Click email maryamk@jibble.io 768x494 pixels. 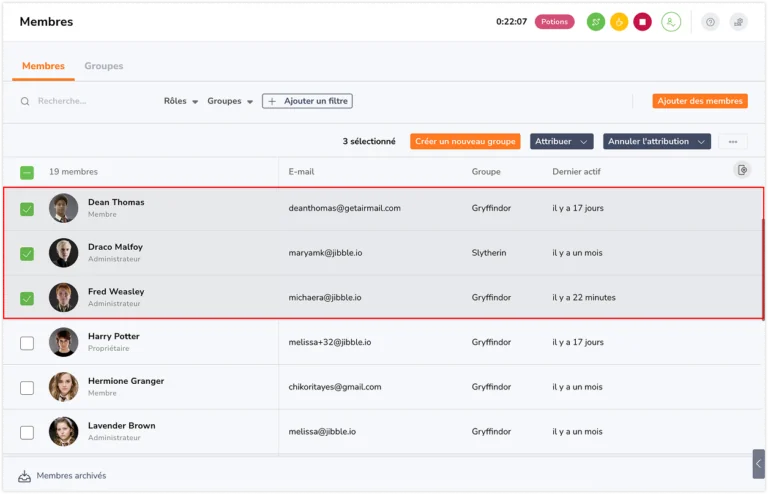[x=325, y=253]
